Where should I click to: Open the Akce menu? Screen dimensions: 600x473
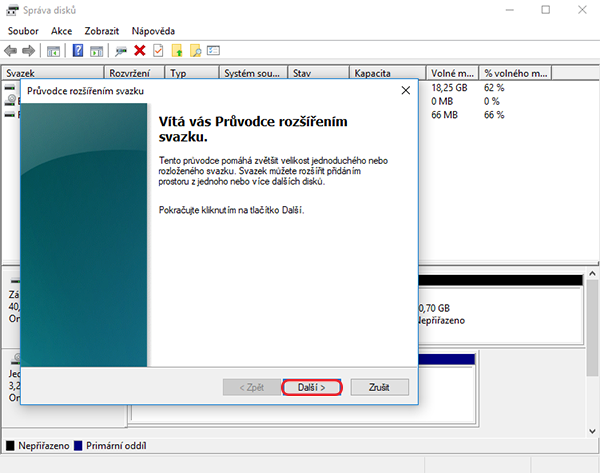pos(61,31)
